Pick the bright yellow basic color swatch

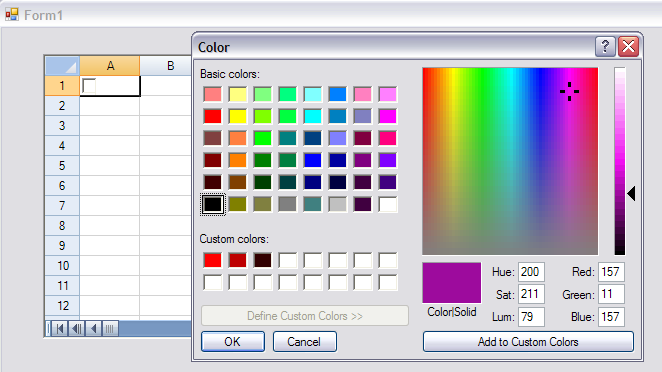[238, 116]
